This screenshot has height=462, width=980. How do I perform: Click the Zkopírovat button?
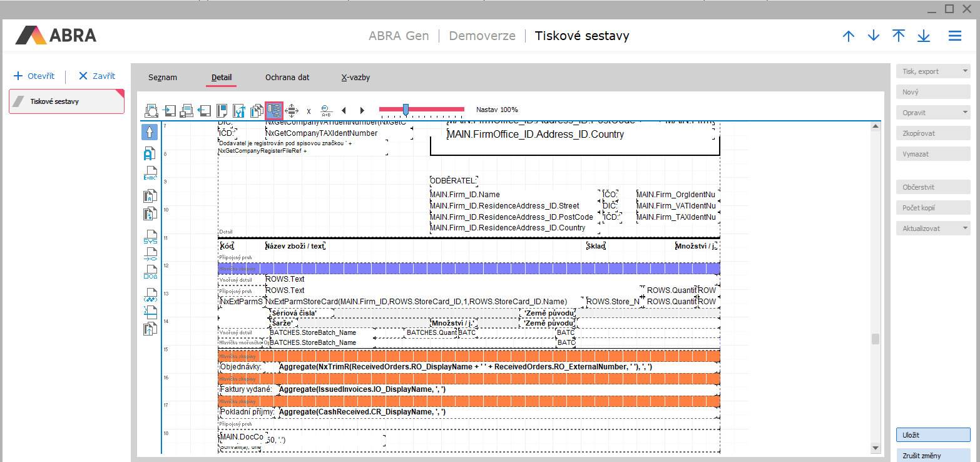pyautogui.click(x=933, y=133)
